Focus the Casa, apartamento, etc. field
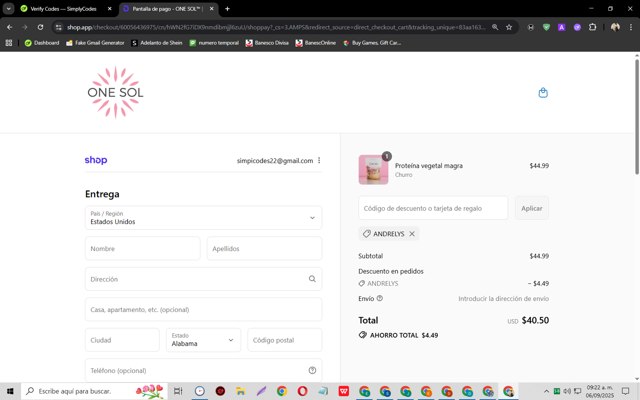 pos(203,309)
